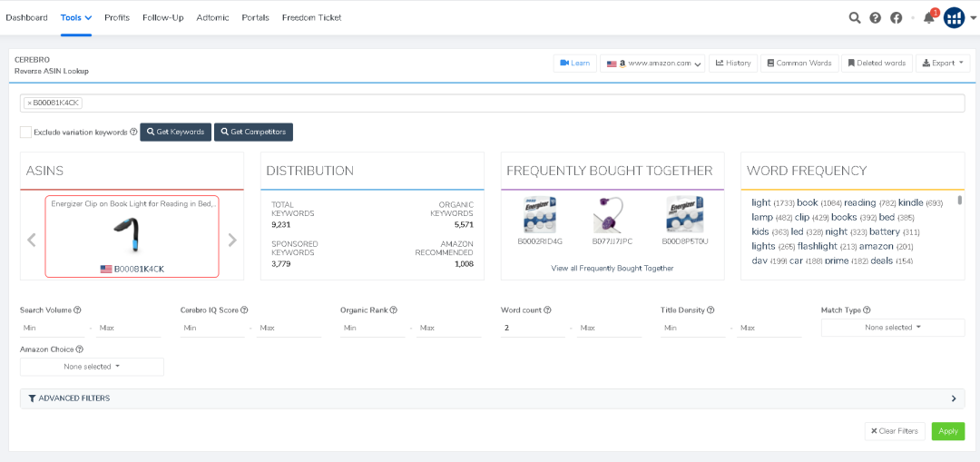980x462 pixels.
Task: Click the Facebook icon in top bar
Action: click(896, 17)
